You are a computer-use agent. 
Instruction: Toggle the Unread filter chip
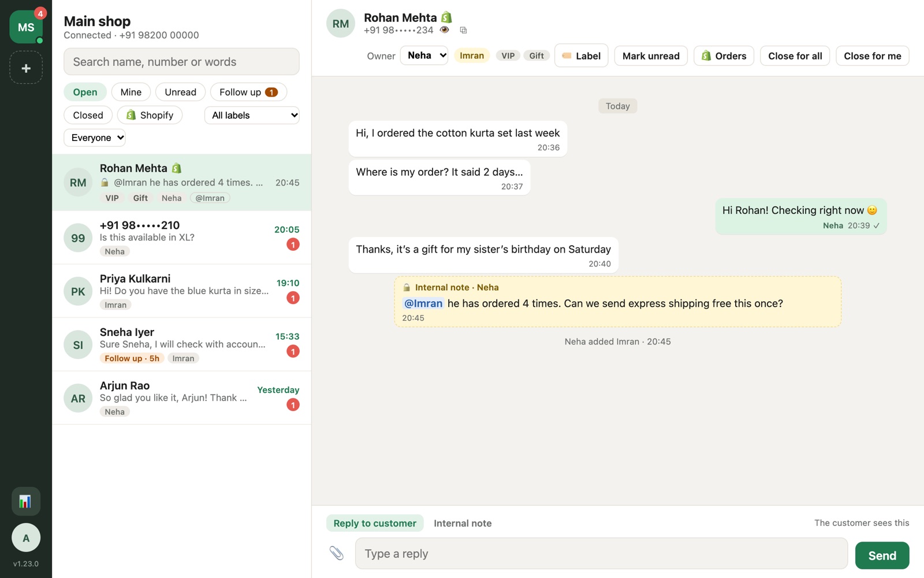[180, 92]
